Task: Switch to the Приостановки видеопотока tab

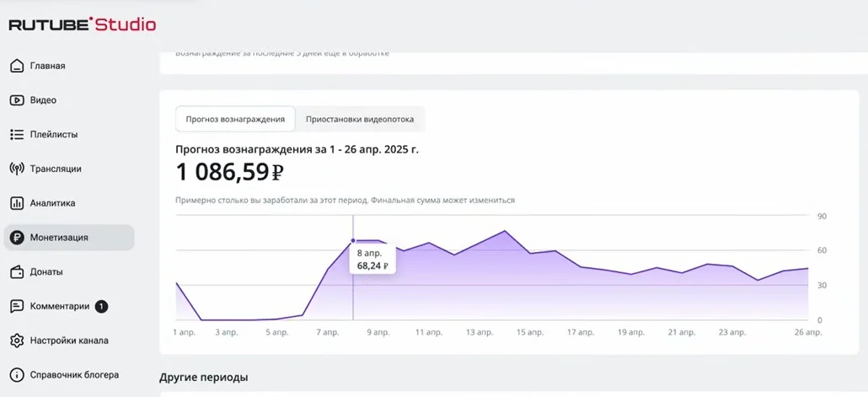Action: pyautogui.click(x=360, y=119)
